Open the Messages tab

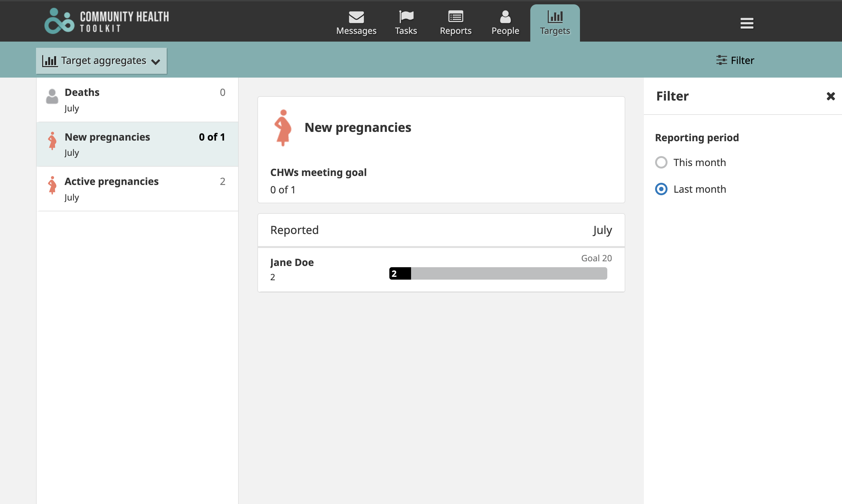point(356,23)
